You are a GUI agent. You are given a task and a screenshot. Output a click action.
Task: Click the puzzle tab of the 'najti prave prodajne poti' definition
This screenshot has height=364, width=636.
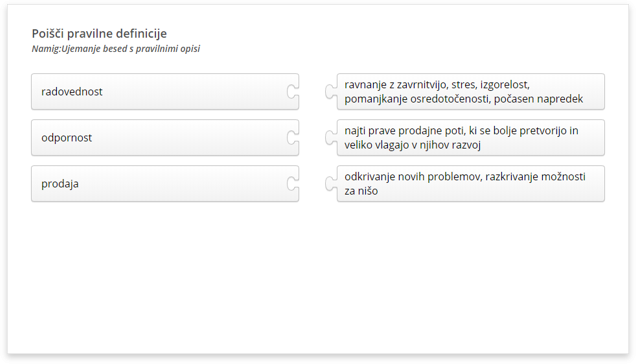(331, 138)
